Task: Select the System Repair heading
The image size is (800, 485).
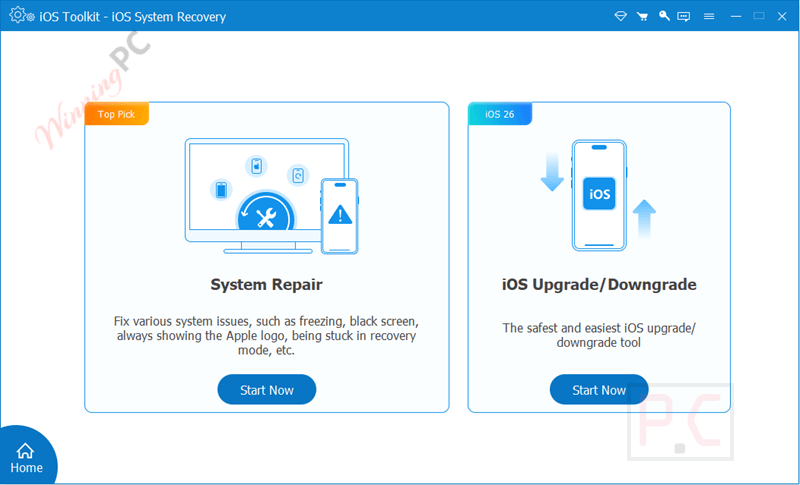Action: [266, 284]
